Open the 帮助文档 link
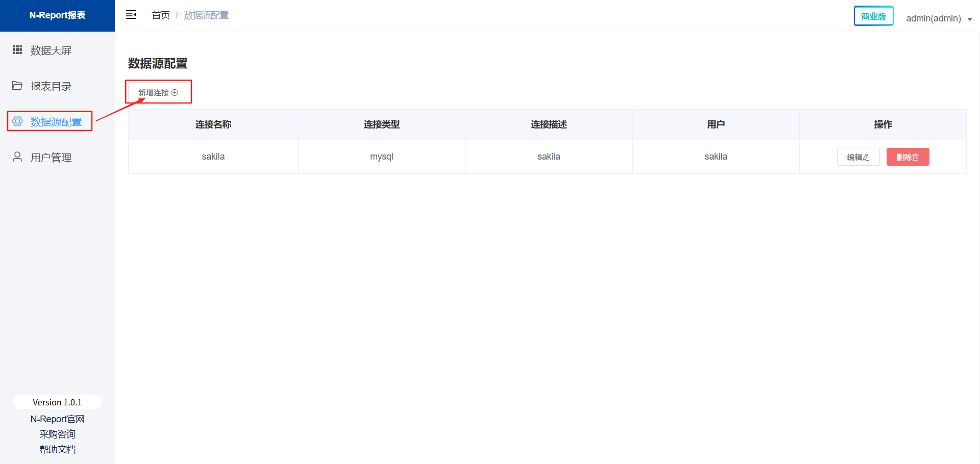Image resolution: width=980 pixels, height=464 pixels. coord(57,450)
